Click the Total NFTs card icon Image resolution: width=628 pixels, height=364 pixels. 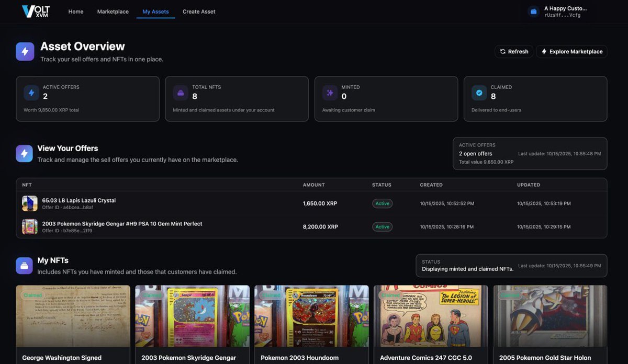click(181, 93)
